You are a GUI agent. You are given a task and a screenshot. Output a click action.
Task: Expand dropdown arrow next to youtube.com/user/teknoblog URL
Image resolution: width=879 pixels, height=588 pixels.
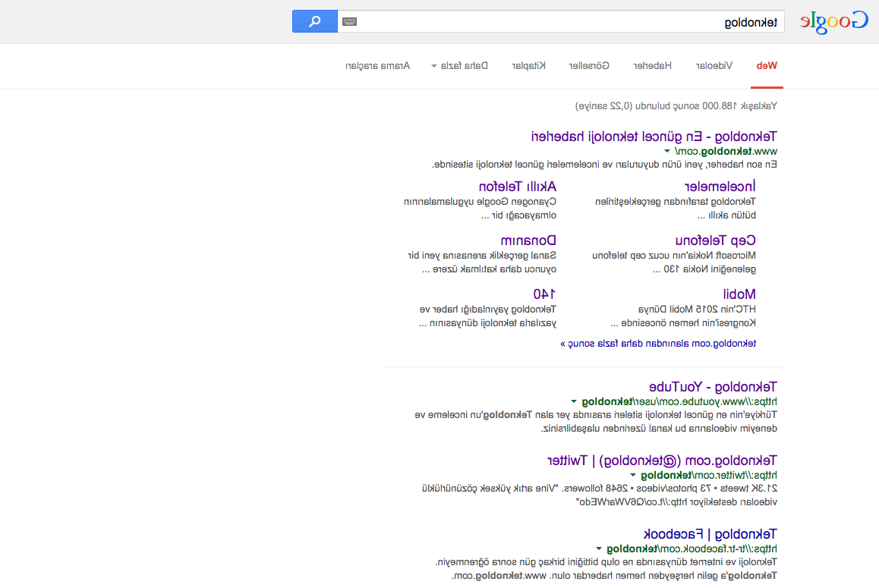[x=574, y=401]
